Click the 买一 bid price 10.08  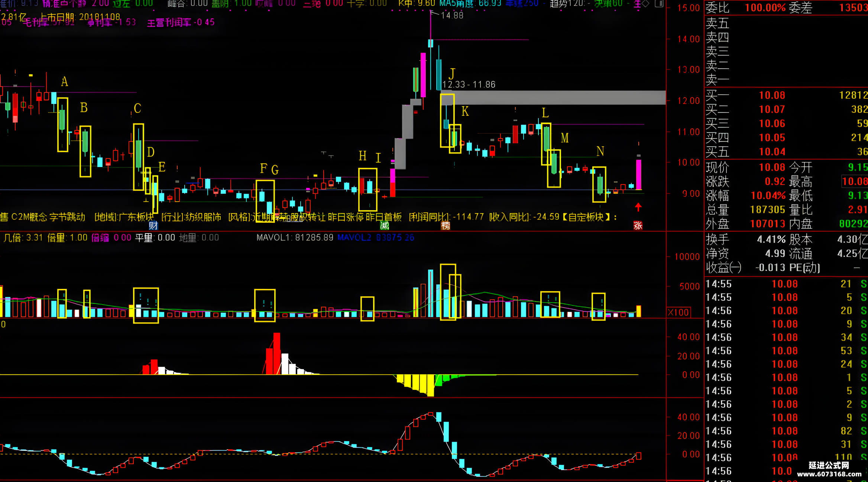pyautogui.click(x=772, y=95)
